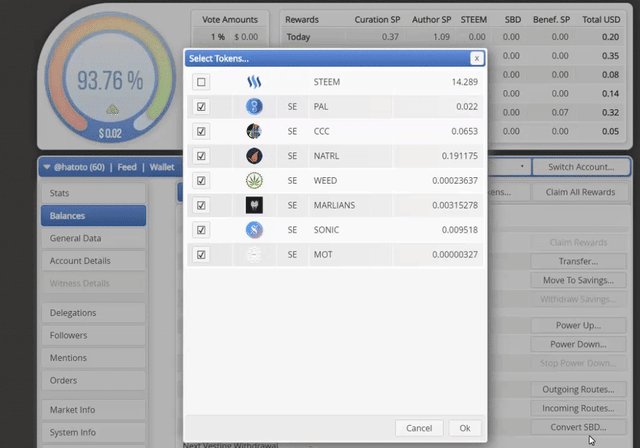Image resolution: width=640 pixels, height=448 pixels.
Task: Click the NATRL balance 0.191175
Action: [x=460, y=156]
